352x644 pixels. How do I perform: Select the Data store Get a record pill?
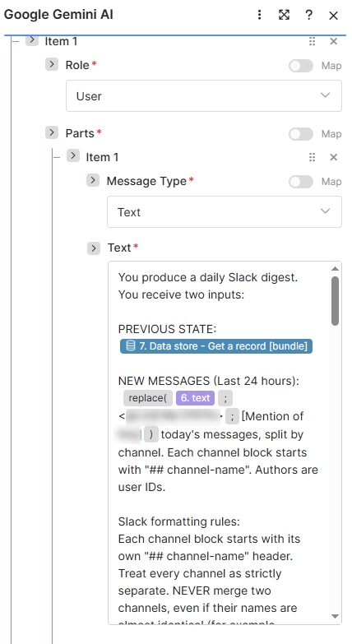216,345
